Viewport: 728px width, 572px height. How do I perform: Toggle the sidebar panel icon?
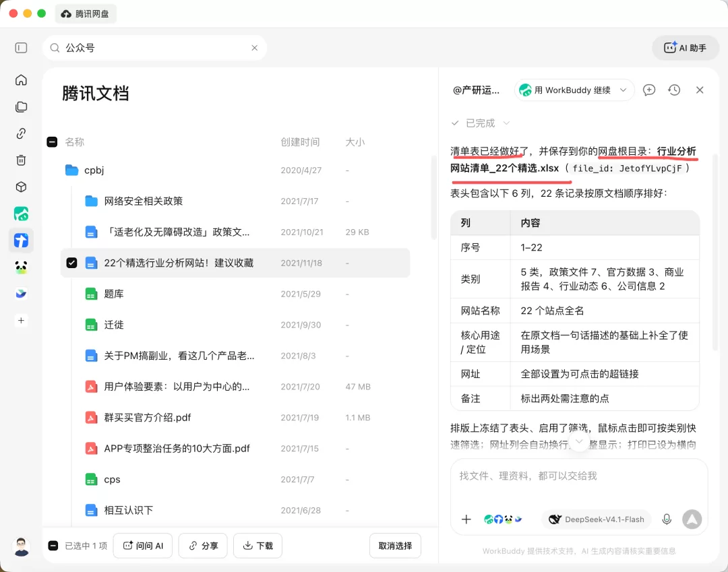coord(21,48)
